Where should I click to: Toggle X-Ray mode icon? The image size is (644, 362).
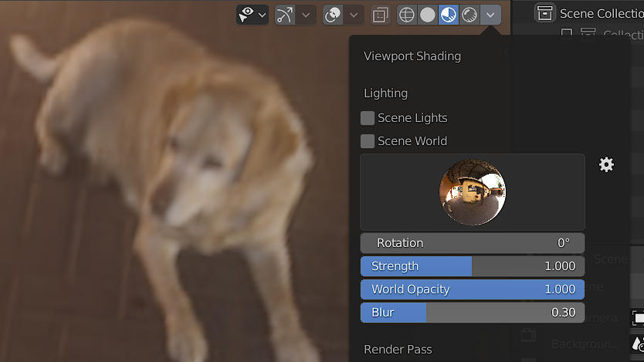click(x=381, y=15)
